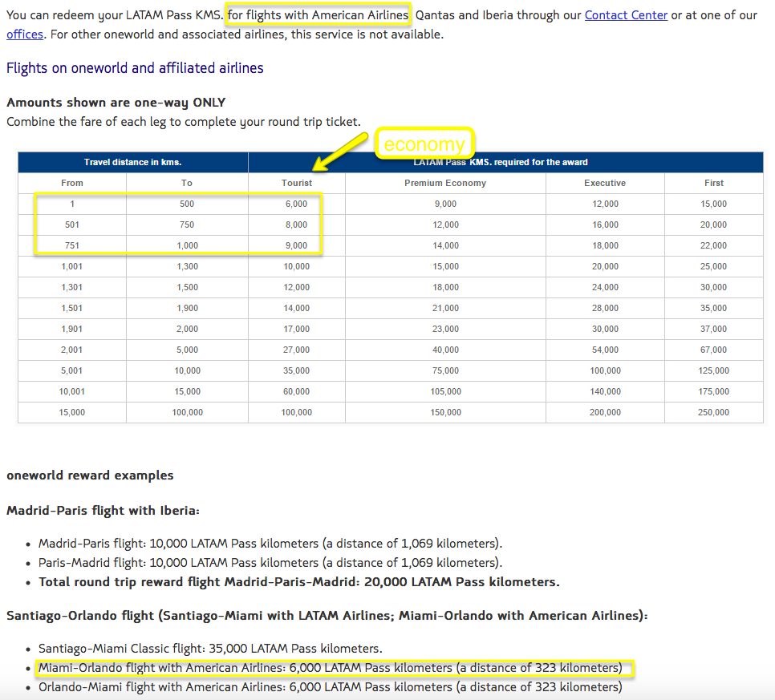The width and height of the screenshot is (775, 700).
Task: Click the 175,000 First cell
Action: [x=714, y=391]
